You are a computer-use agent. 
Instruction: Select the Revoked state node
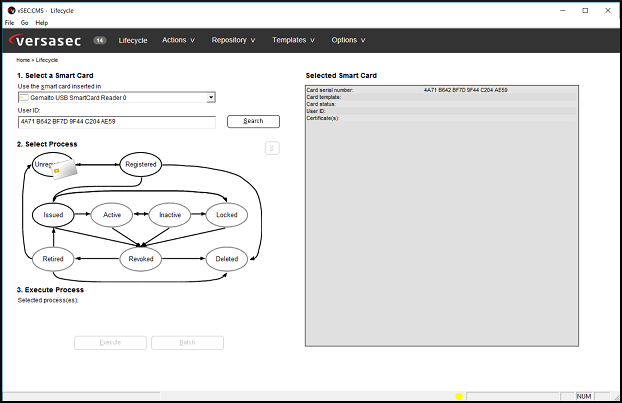pos(141,259)
